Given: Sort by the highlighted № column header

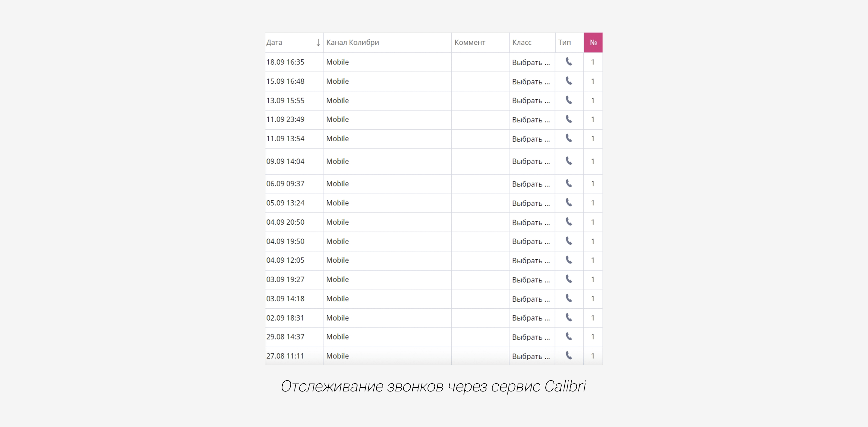Looking at the screenshot, I should pos(593,43).
